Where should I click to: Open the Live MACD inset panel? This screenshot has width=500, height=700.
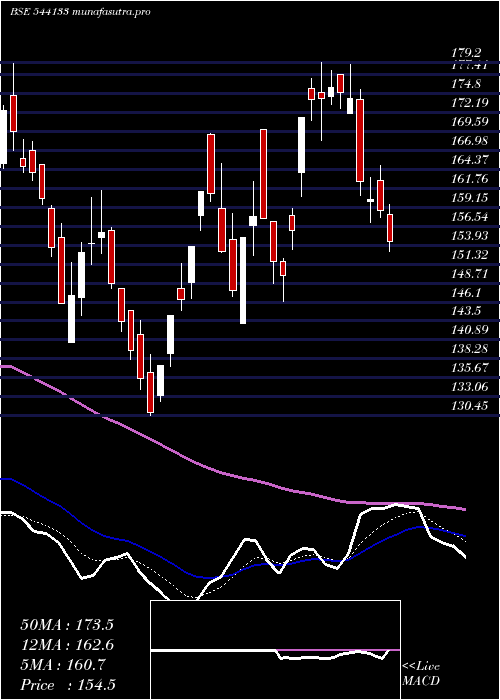pyautogui.click(x=275, y=650)
